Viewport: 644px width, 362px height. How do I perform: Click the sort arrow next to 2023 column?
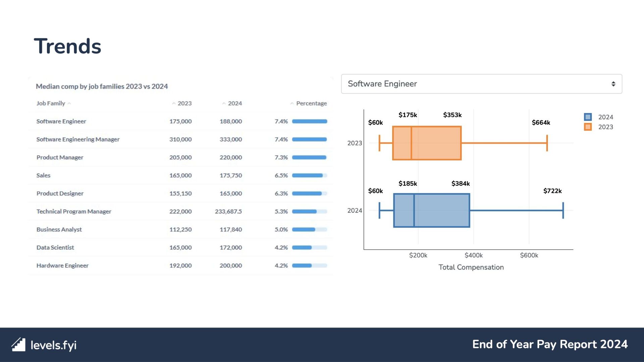(174, 104)
